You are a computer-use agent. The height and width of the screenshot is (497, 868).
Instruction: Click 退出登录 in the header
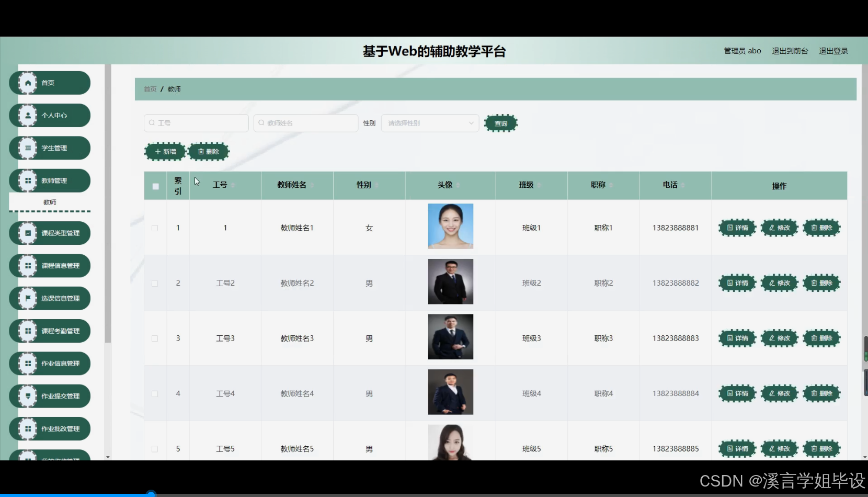833,51
